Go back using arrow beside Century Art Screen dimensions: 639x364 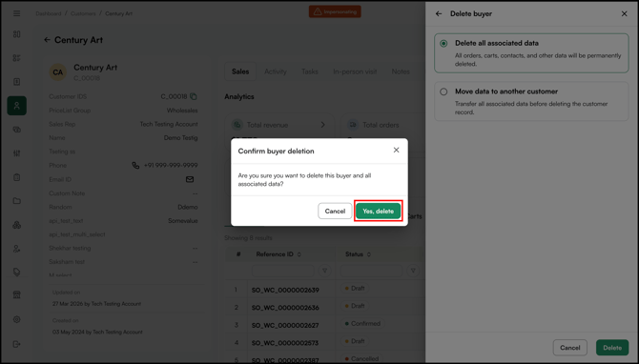click(47, 40)
